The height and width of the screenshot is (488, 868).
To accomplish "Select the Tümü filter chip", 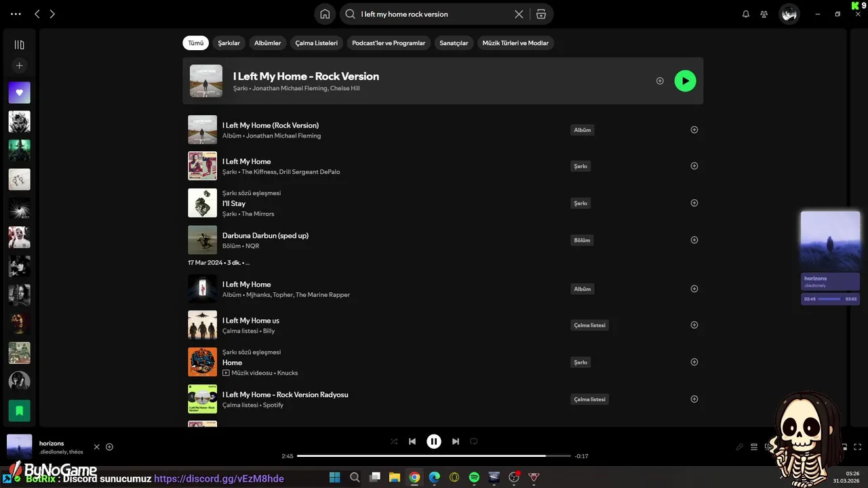I will (x=195, y=43).
